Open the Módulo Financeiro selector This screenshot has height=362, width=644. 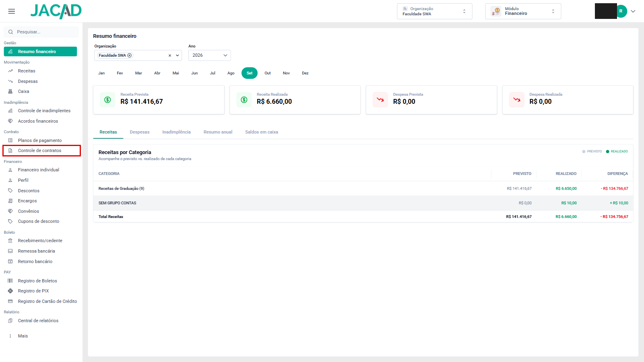pos(523,11)
